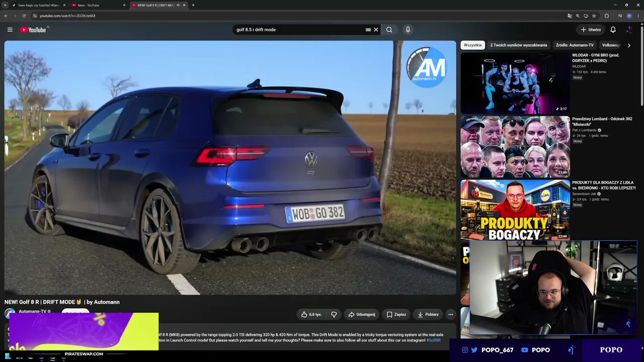Screen dimensions: 644x362
Task: Dislike the video with thumbs-down
Action: (x=334, y=315)
